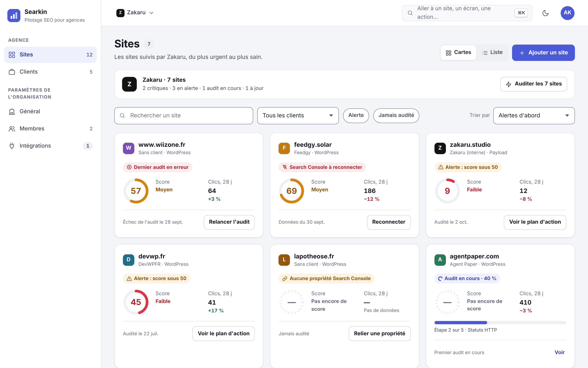Image resolution: width=588 pixels, height=368 pixels.
Task: Click the lapotheose.fr L site icon
Action: 284,260
